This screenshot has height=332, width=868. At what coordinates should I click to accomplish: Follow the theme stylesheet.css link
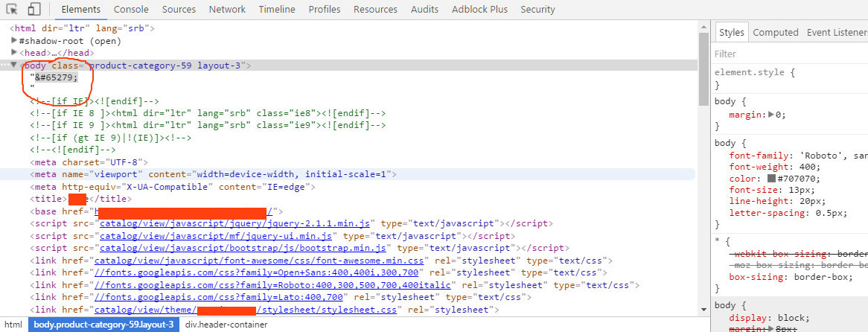point(246,310)
